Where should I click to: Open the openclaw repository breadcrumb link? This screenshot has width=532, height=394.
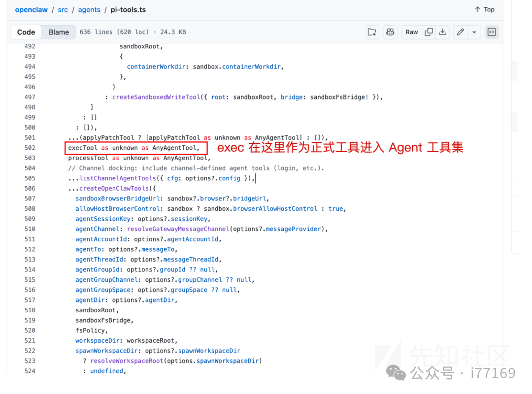coord(31,9)
